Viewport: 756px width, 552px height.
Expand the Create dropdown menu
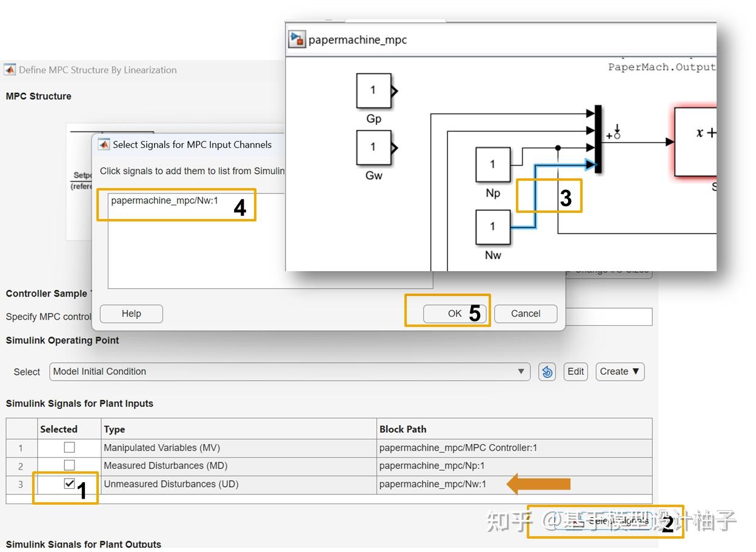click(620, 371)
